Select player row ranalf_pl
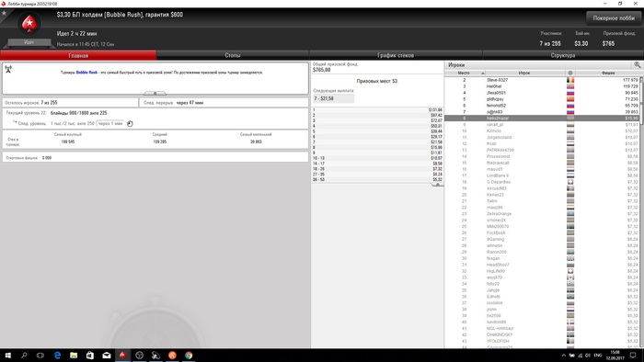 [542, 125]
